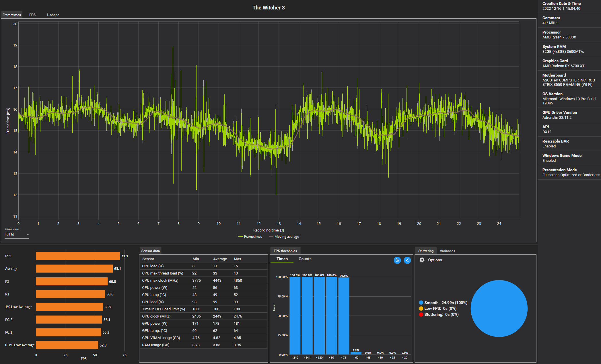
Task: Switch to the Frametimes tab
Action: [x=12, y=15]
